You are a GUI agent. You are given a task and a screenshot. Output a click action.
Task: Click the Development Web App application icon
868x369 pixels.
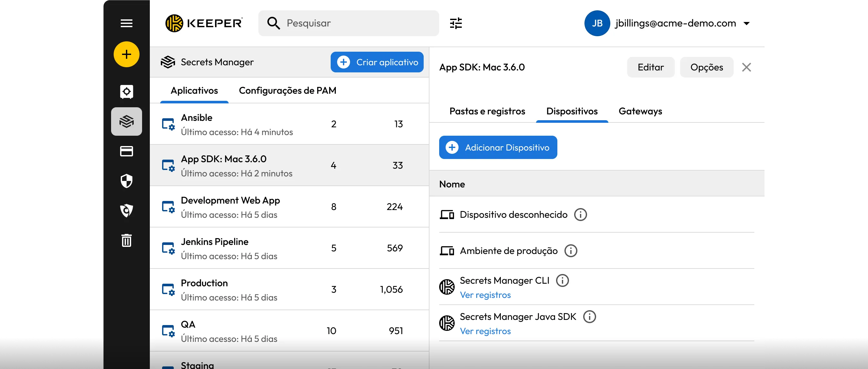168,207
